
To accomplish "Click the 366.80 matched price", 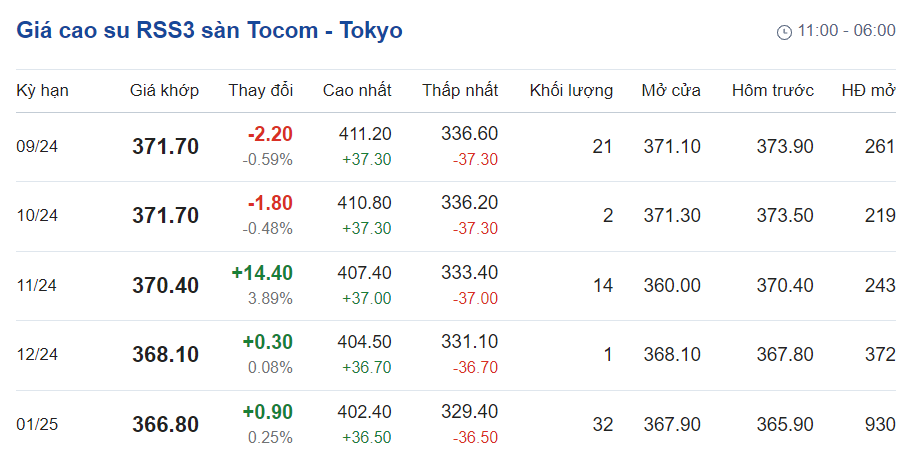I will [166, 425].
